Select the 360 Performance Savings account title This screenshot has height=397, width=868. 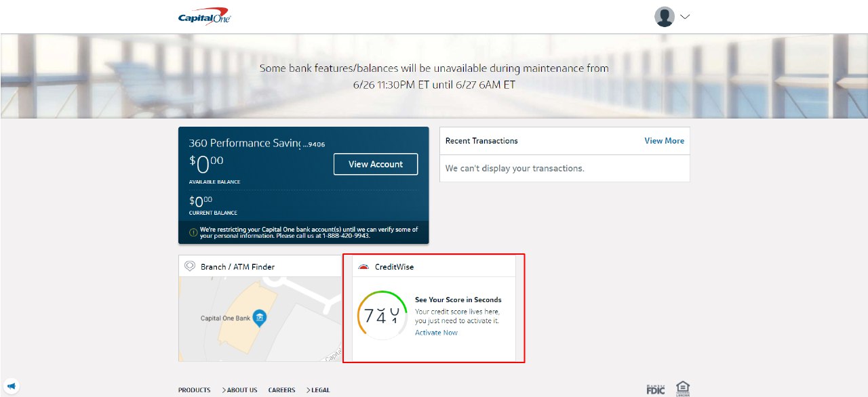[244, 144]
